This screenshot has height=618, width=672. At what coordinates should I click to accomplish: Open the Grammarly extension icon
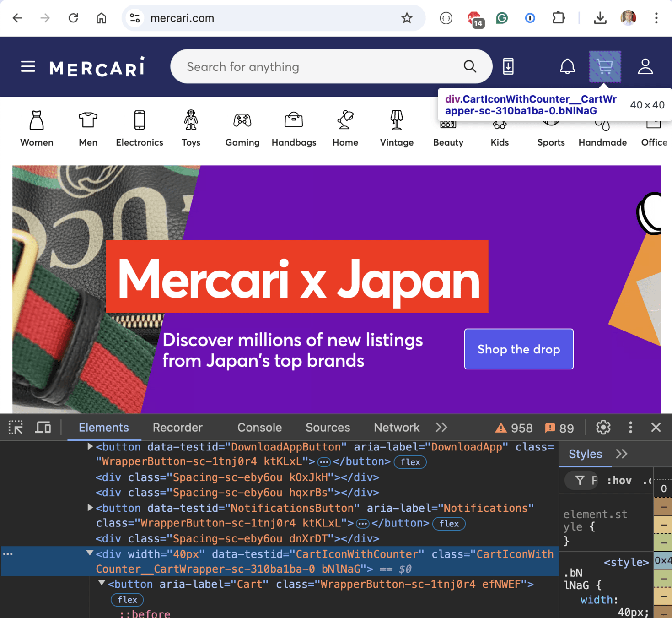(x=502, y=18)
